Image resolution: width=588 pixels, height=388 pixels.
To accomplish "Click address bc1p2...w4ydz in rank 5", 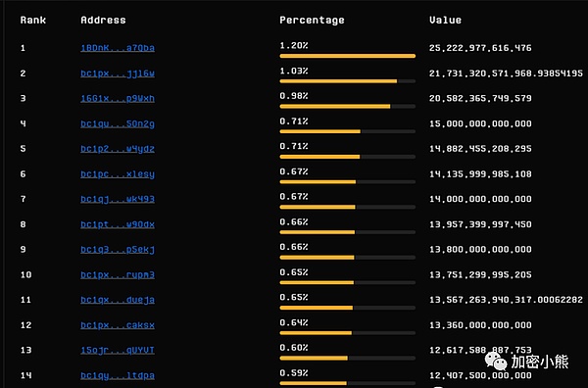I will (118, 149).
